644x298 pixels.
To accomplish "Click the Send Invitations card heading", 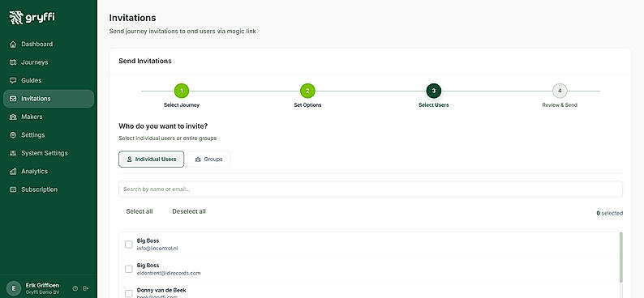I will [145, 61].
